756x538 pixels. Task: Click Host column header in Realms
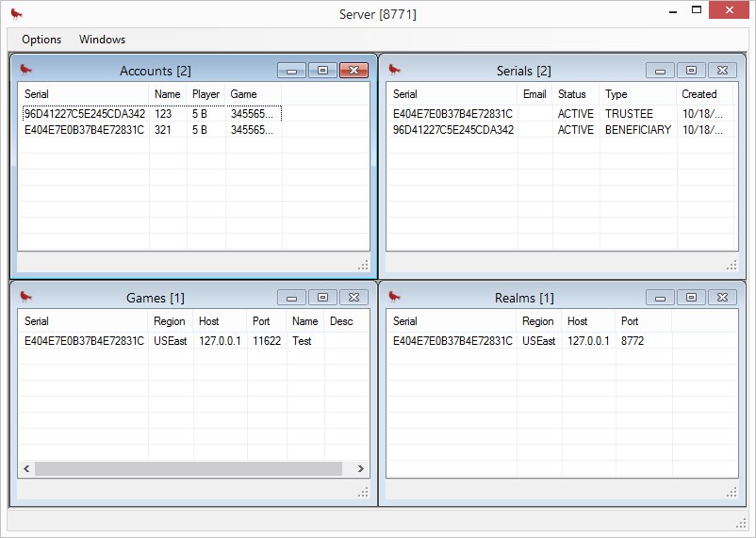588,321
